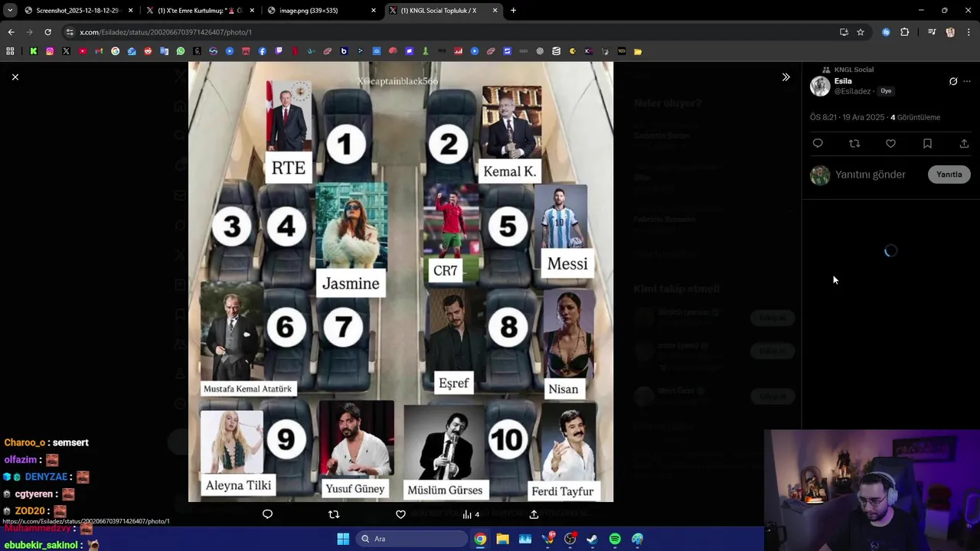This screenshot has width=980, height=551.
Task: Open the Google bookmark
Action: (x=115, y=51)
